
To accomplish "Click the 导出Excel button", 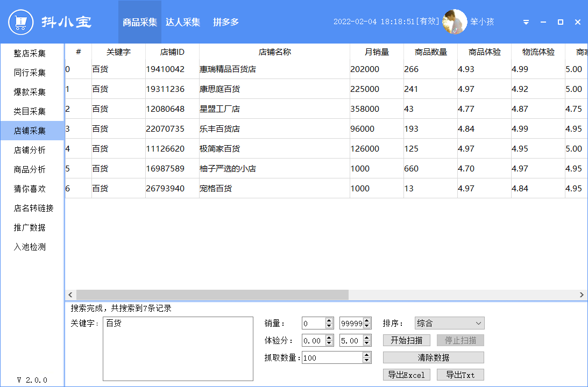I will 406,375.
